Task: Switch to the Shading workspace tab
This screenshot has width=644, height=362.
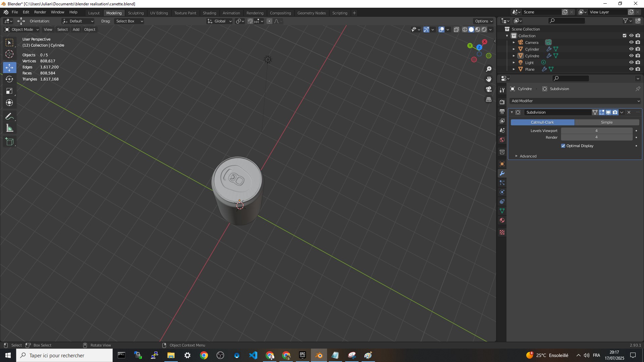Action: click(x=209, y=13)
